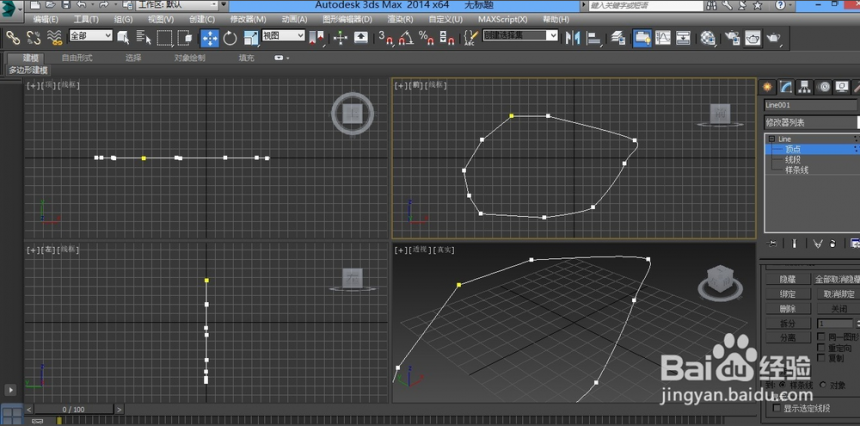Toggle the Window/Crossing selection mode
The image size is (860, 426).
click(185, 38)
